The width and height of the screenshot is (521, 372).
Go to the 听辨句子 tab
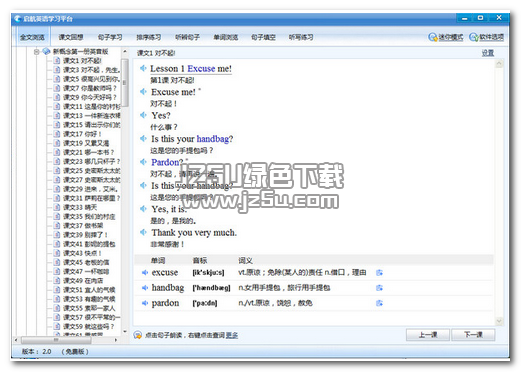coord(187,37)
